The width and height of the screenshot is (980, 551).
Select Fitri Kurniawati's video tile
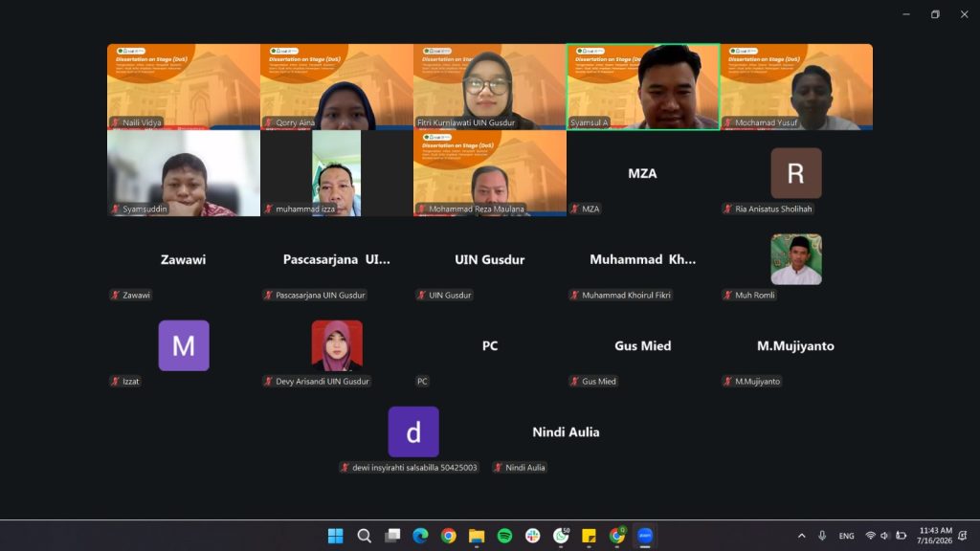(490, 87)
